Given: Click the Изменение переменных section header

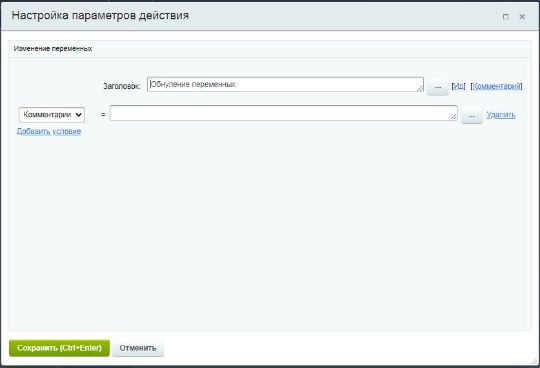Looking at the screenshot, I should [53, 49].
